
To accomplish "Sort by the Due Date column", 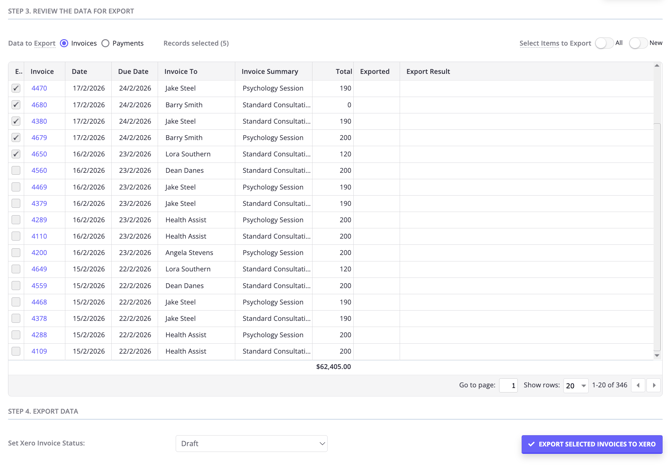I will tap(133, 72).
